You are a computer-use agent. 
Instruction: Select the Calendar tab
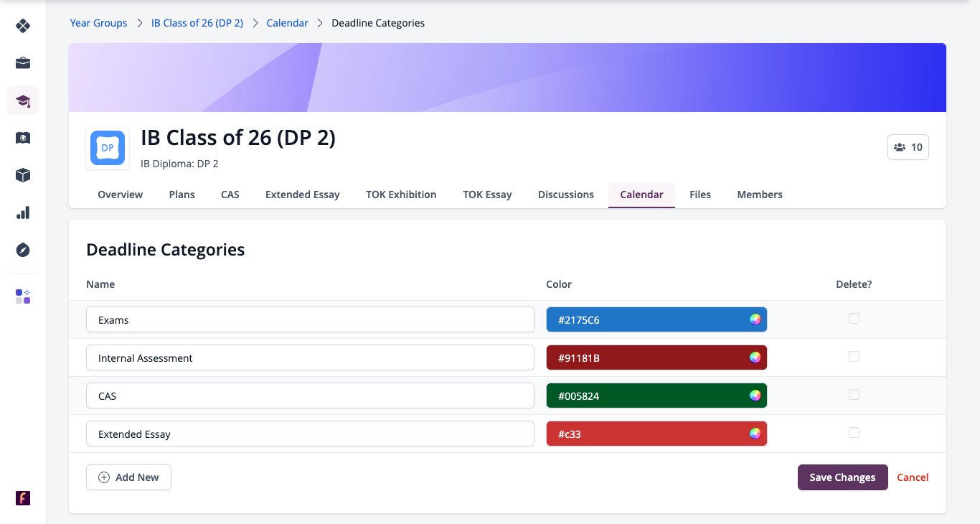pyautogui.click(x=642, y=195)
